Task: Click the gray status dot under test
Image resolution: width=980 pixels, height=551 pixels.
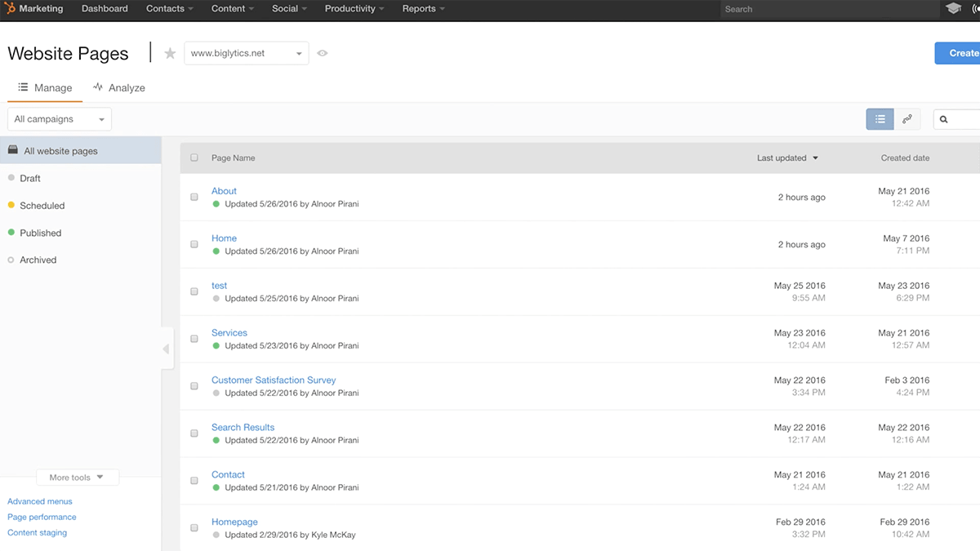Action: 216,299
